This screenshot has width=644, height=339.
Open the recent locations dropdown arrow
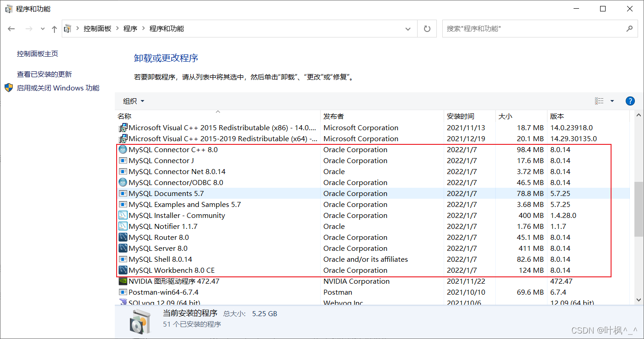pyautogui.click(x=43, y=29)
